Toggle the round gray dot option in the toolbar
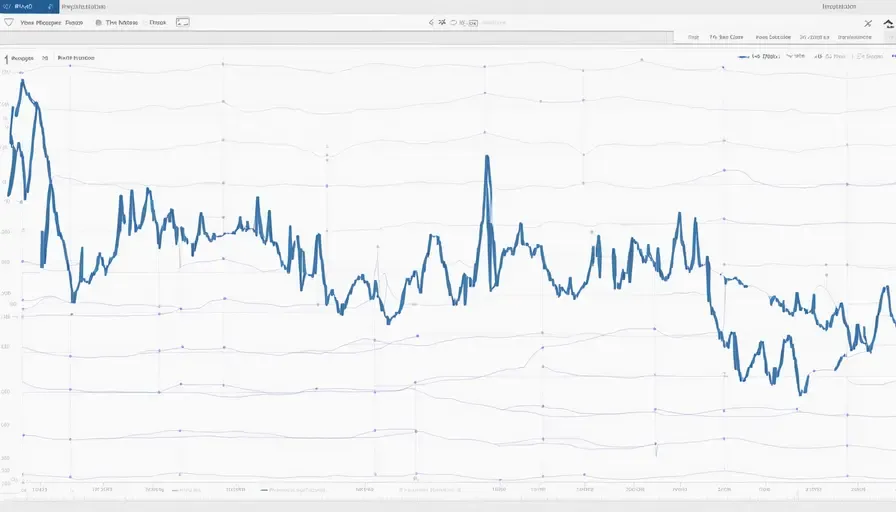 coord(99,22)
